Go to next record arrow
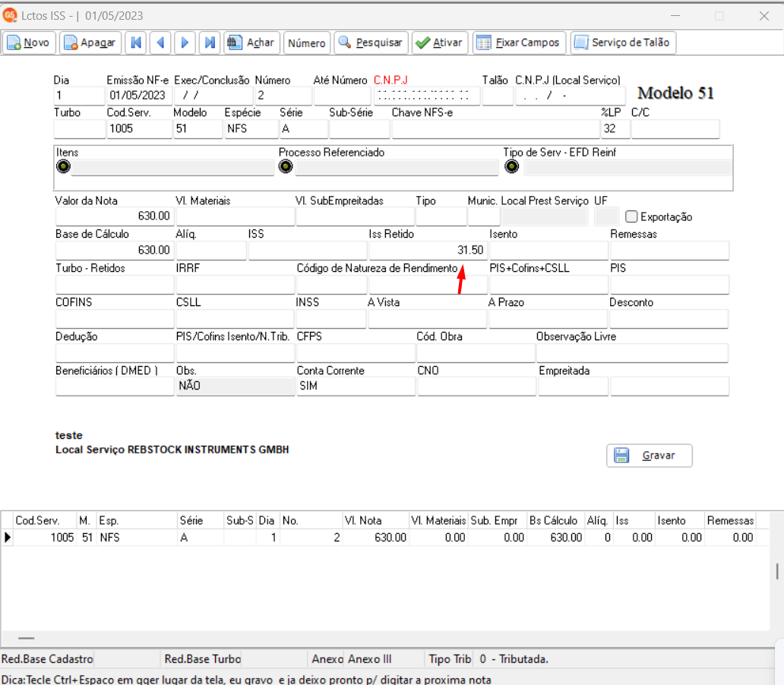The image size is (784, 685). click(x=185, y=43)
